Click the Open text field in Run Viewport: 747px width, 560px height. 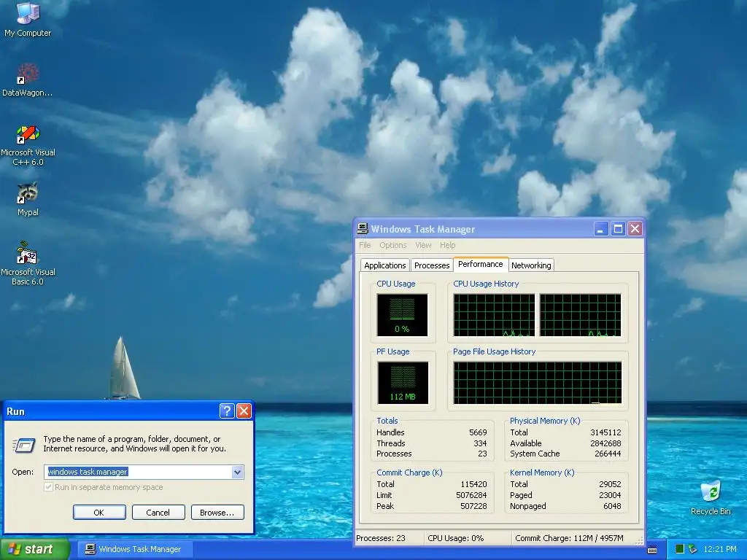click(138, 472)
